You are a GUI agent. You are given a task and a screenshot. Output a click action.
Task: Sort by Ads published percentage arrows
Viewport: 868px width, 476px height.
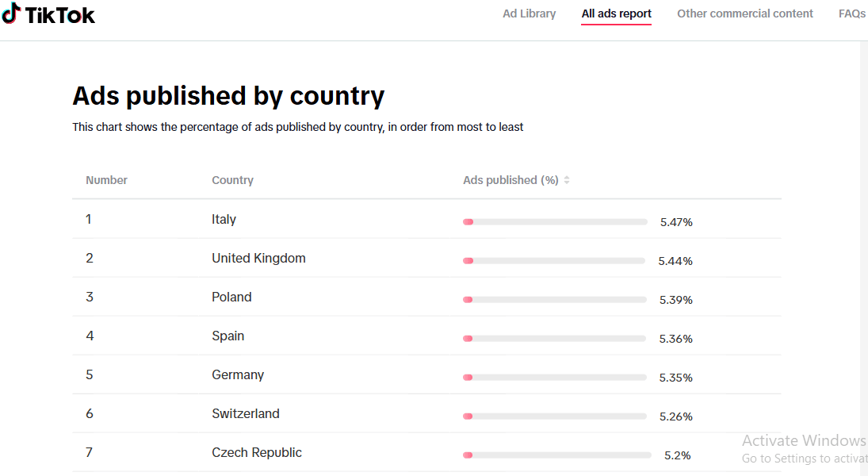click(567, 180)
